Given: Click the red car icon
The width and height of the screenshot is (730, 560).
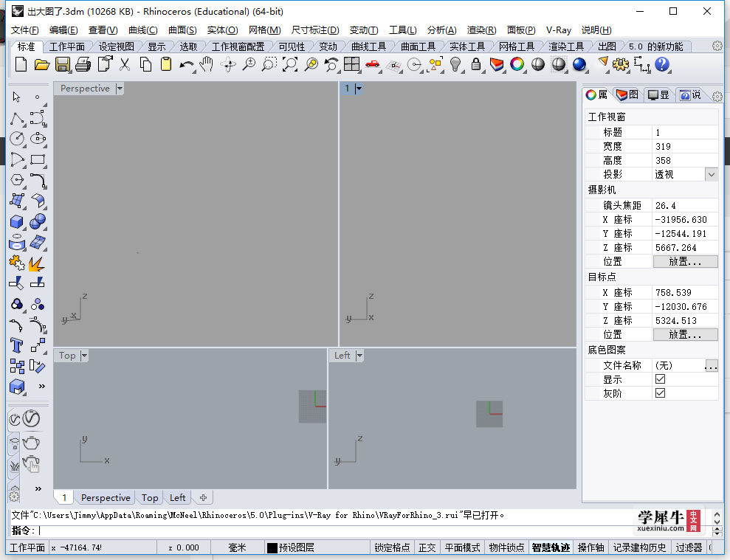Looking at the screenshot, I should (x=372, y=64).
